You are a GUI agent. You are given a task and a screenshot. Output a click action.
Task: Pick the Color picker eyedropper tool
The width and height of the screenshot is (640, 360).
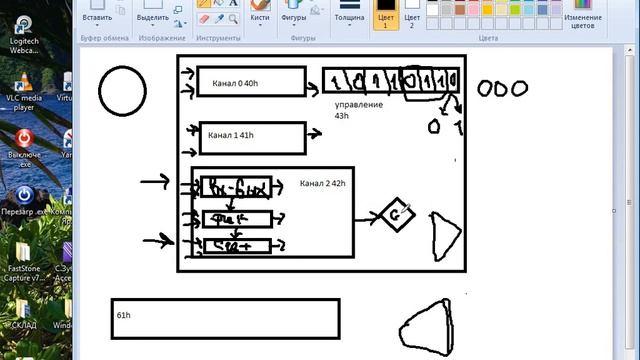(x=219, y=19)
